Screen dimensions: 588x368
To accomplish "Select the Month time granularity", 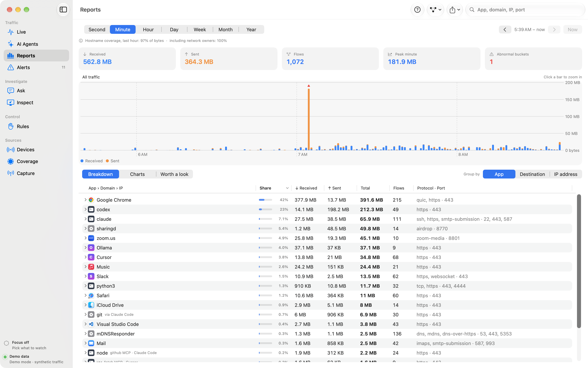I will 225,29.
